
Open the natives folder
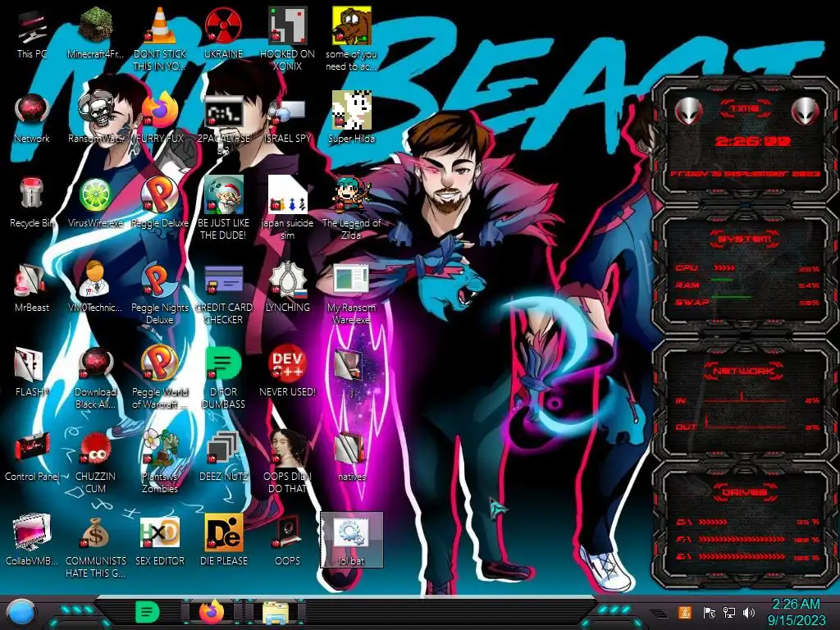pyautogui.click(x=351, y=456)
